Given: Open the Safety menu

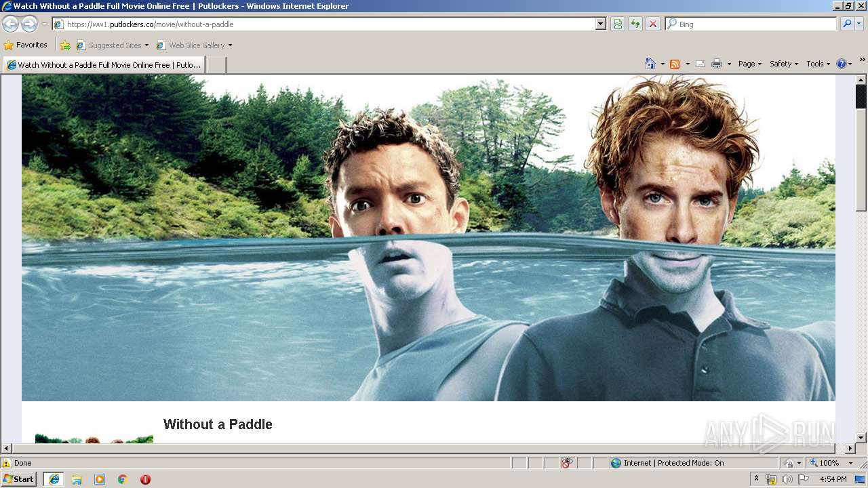Looking at the screenshot, I should [784, 64].
